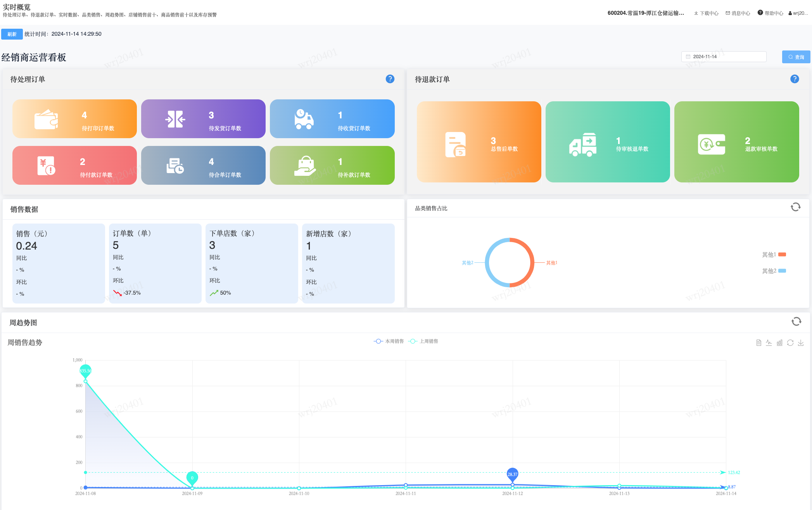
Task: Click the 查询 search button
Action: 796,57
